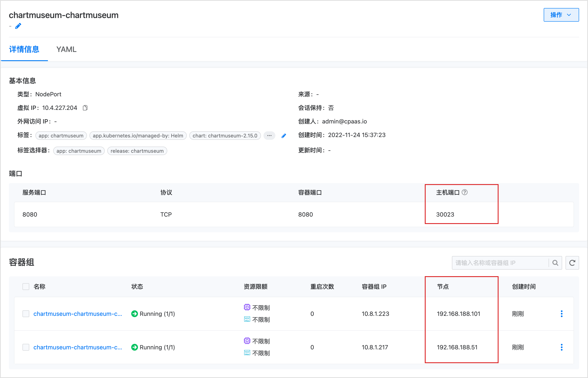588x378 pixels.
Task: Focus the pod name or IP search field
Action: 500,263
